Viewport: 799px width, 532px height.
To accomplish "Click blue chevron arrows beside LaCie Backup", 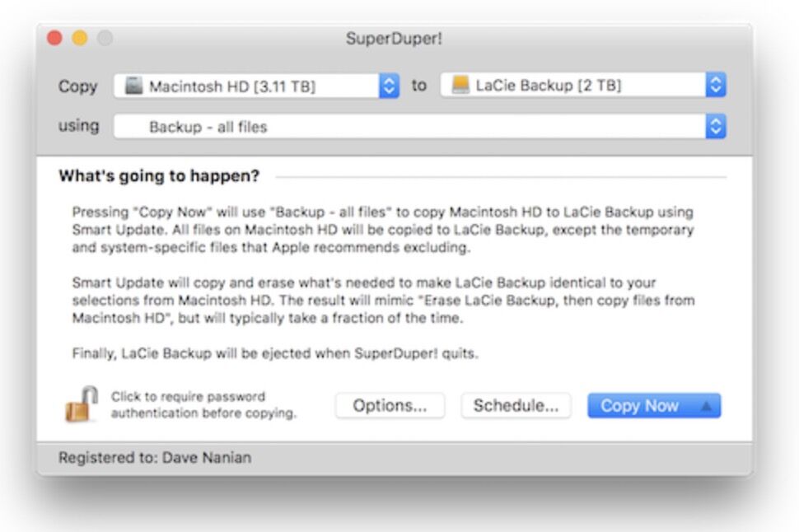I will 716,85.
